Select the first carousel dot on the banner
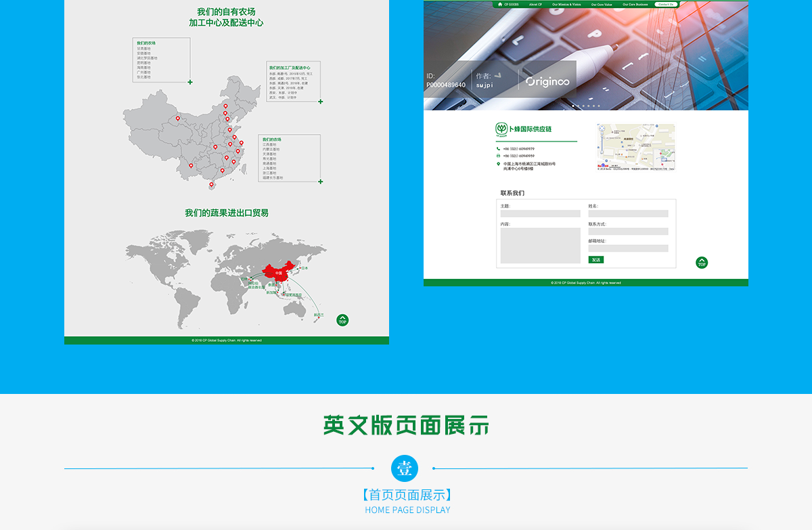Screen dimensions: 812x530 pyautogui.click(x=573, y=106)
